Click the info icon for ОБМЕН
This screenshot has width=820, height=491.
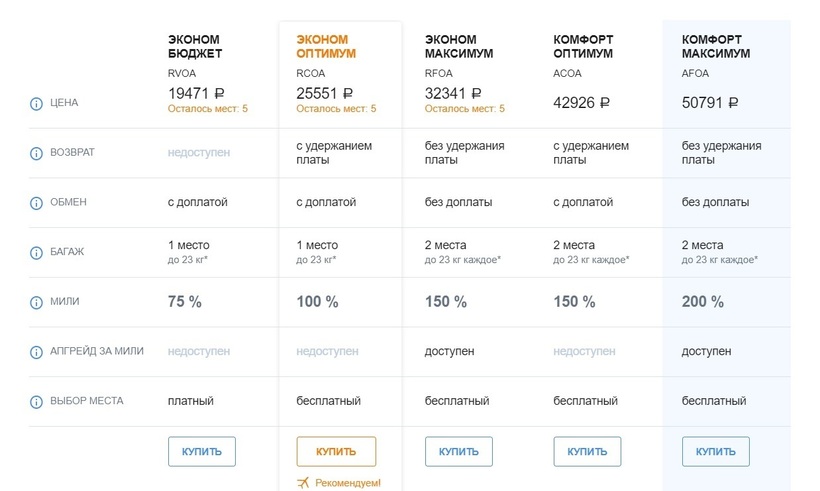(36, 203)
